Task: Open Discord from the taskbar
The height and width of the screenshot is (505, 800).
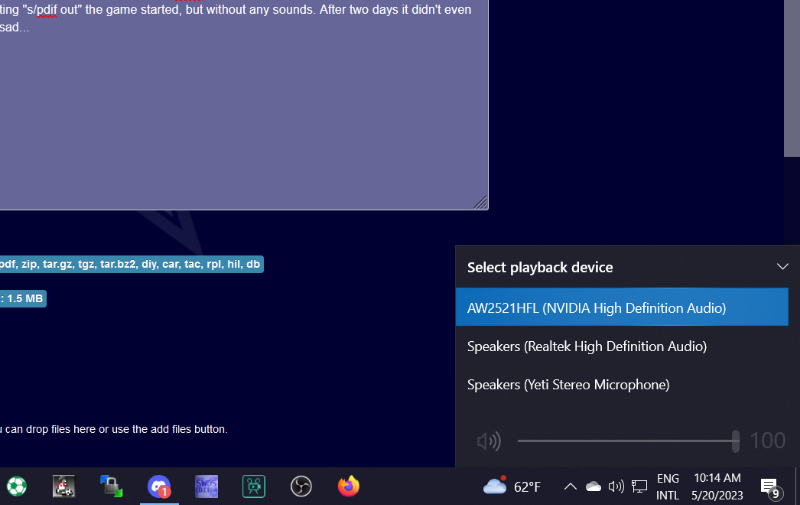Action: click(x=158, y=486)
